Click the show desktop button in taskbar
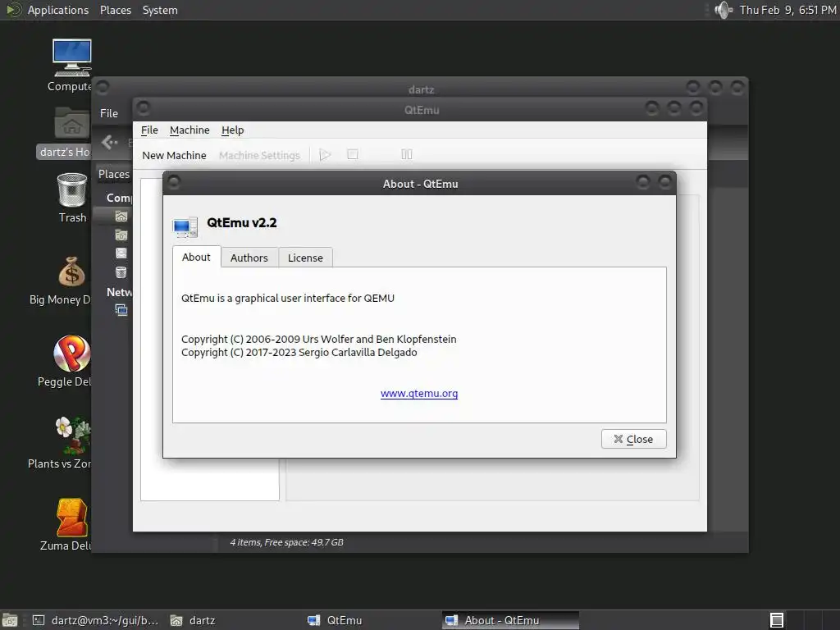 [x=10, y=620]
